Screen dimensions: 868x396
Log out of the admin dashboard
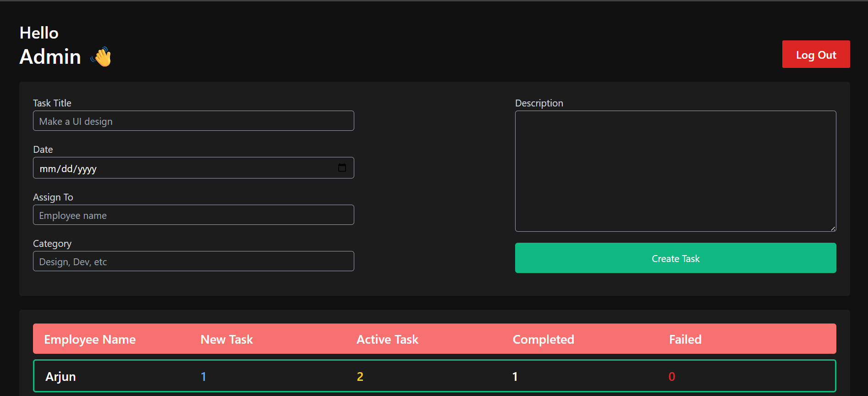[x=816, y=54]
